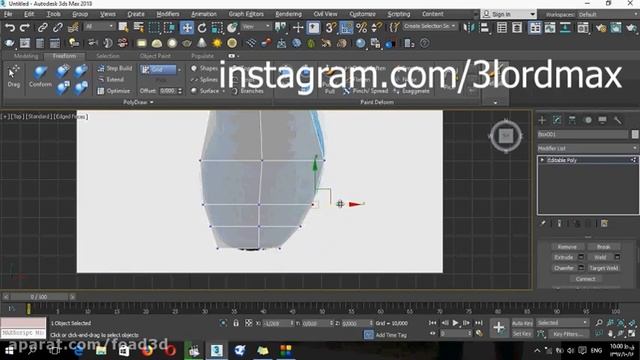Click the Mirror tool icon
Image resolution: width=640 pixels, height=360 pixels.
469,28
